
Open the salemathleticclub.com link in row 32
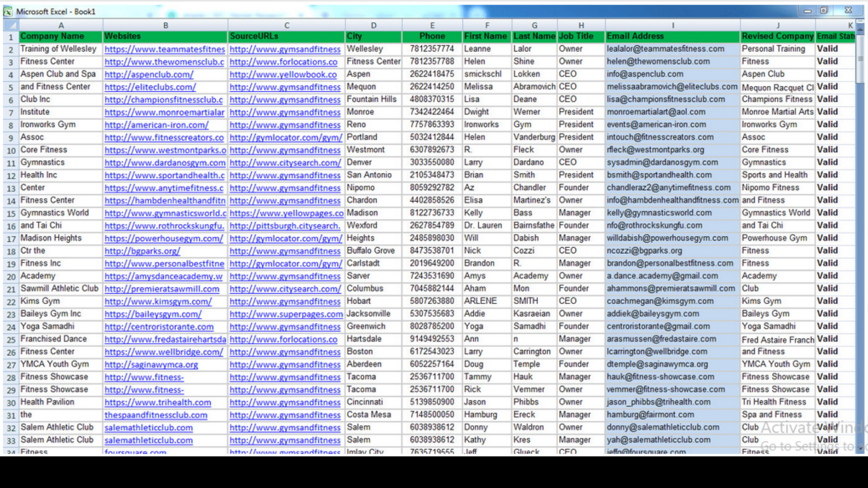pos(148,427)
